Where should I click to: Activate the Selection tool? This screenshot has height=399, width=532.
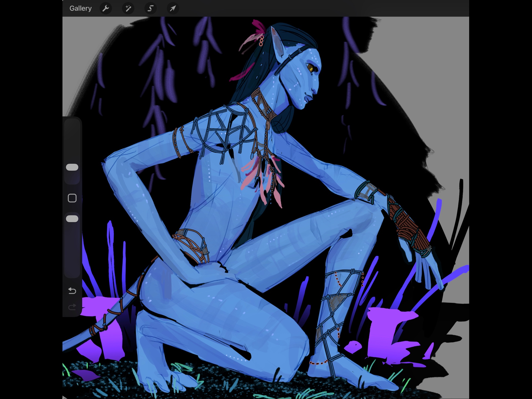pos(150,9)
